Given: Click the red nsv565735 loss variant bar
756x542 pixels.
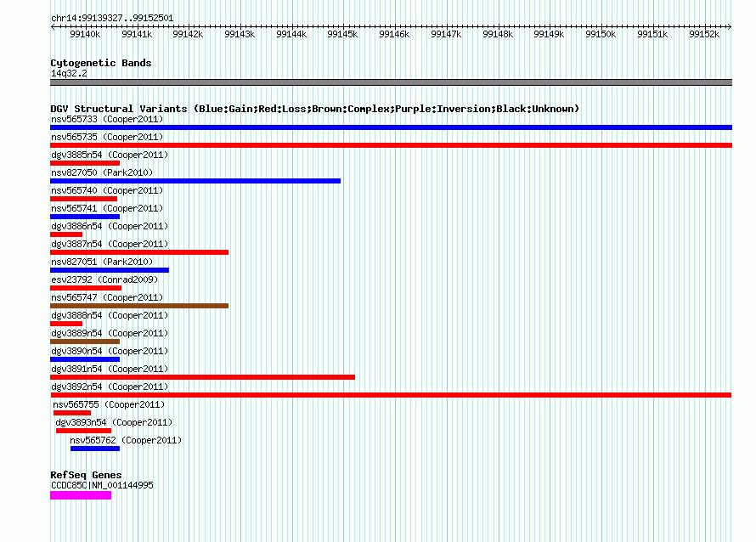Looking at the screenshot, I should click(391, 145).
